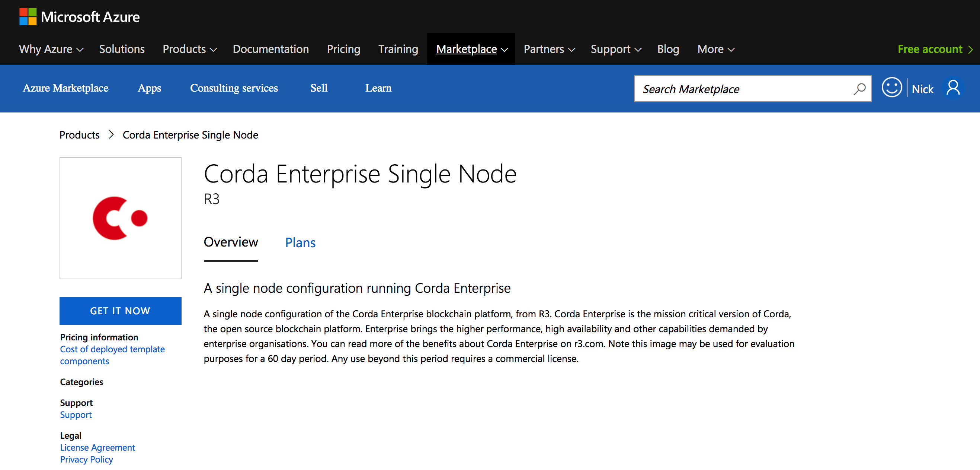Viewport: 980px width, 470px height.
Task: Open the Pricing menu item
Action: click(x=343, y=49)
